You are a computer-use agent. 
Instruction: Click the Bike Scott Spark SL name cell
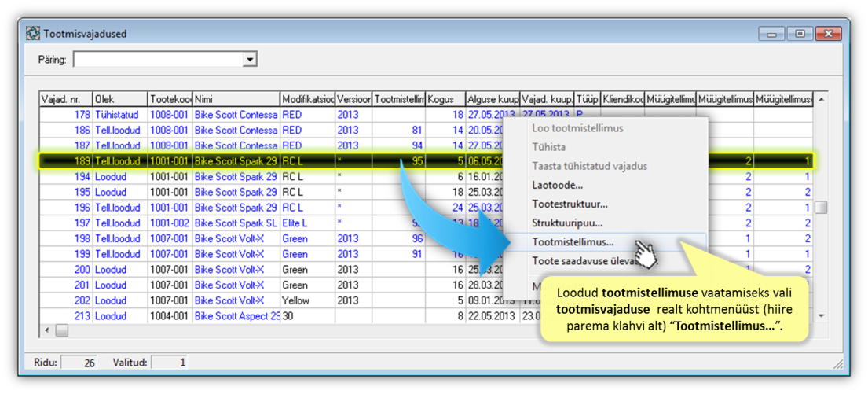(236, 223)
